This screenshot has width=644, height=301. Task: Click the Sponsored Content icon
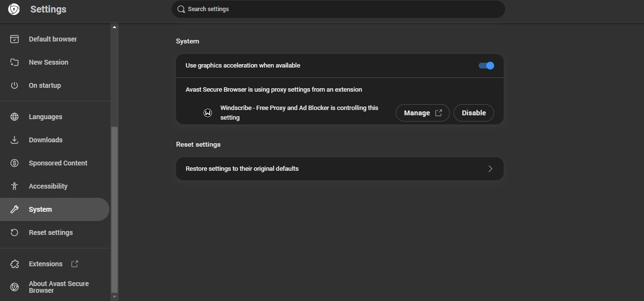pyautogui.click(x=14, y=163)
